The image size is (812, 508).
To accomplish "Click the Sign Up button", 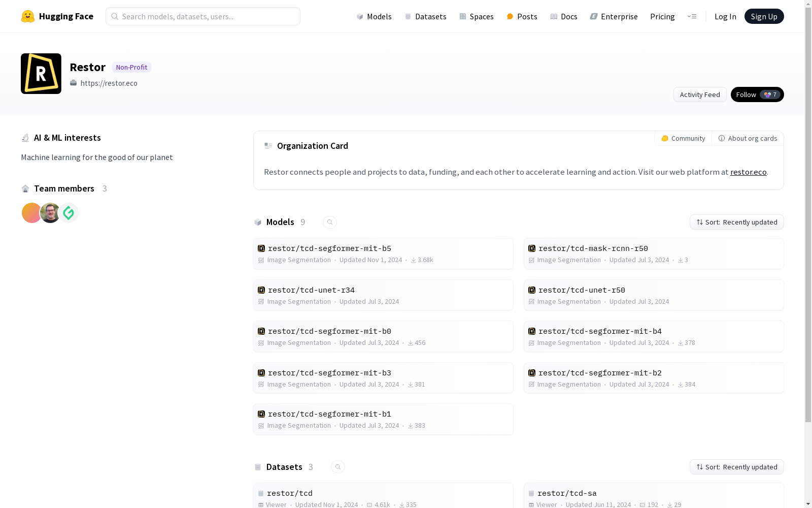I will click(x=764, y=16).
